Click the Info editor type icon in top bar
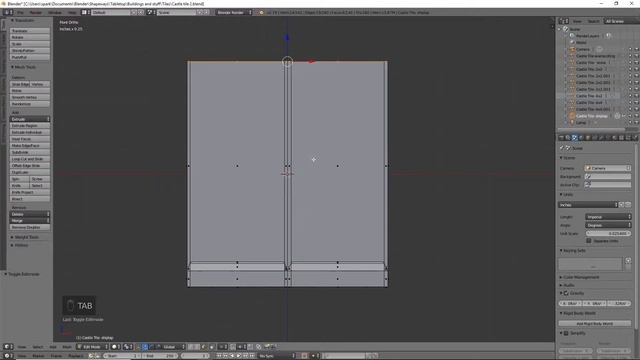Screen dimensions: 640x360 pos(8,13)
